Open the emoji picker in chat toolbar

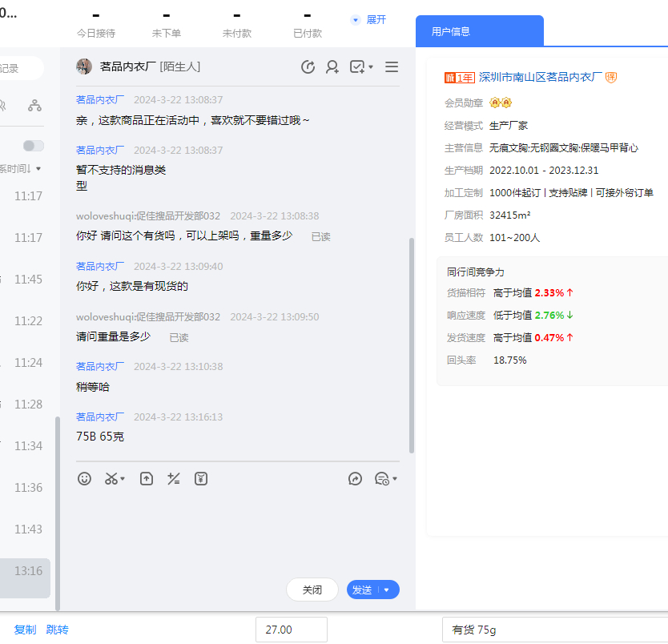tap(84, 479)
